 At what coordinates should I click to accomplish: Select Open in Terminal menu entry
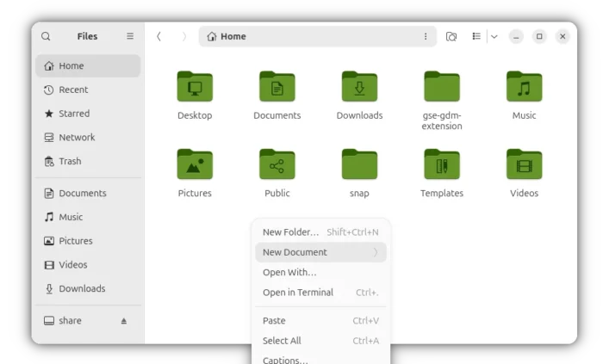tap(298, 293)
